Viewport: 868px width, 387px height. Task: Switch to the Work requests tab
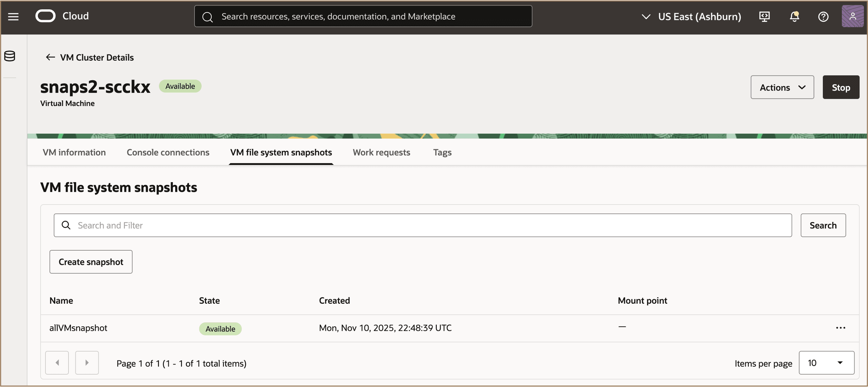381,152
